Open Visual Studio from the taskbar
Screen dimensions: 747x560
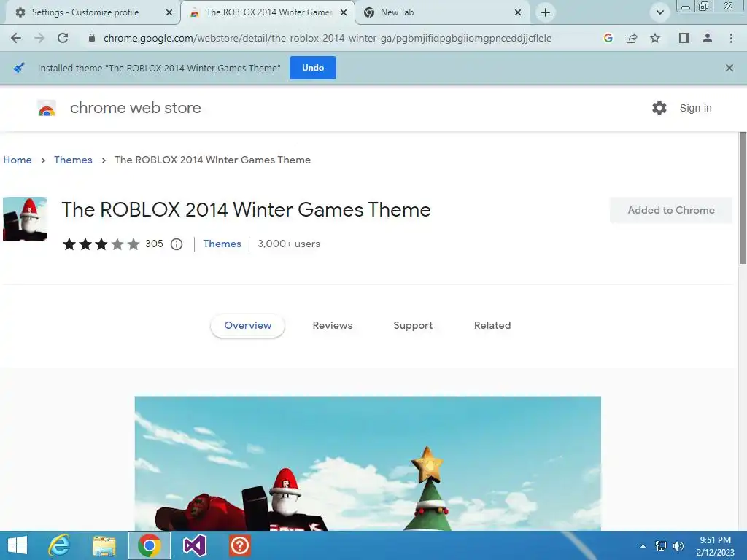194,545
